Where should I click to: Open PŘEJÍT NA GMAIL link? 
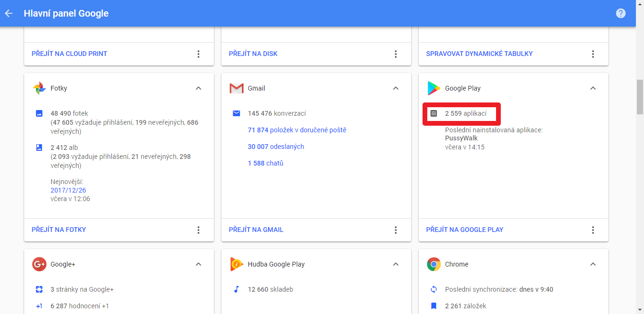pyautogui.click(x=256, y=230)
